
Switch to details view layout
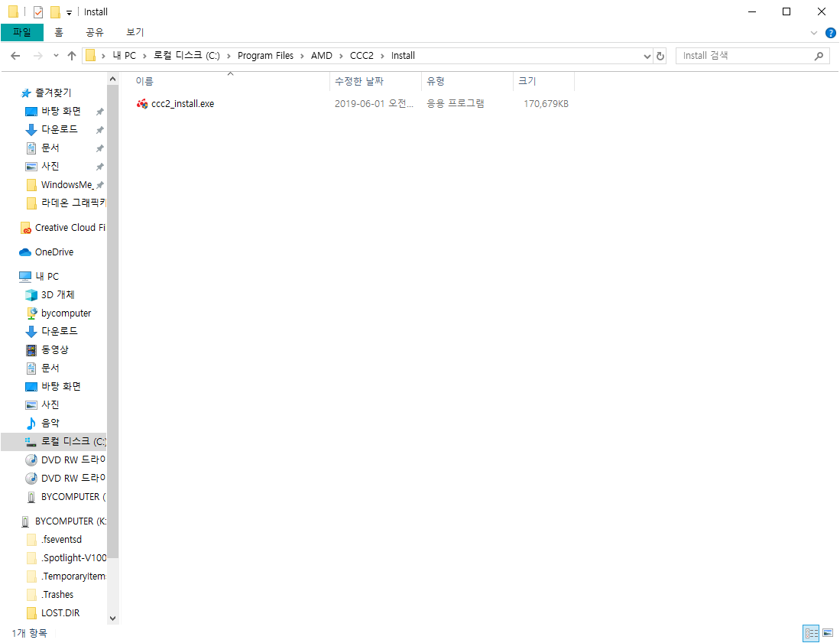[x=811, y=633]
